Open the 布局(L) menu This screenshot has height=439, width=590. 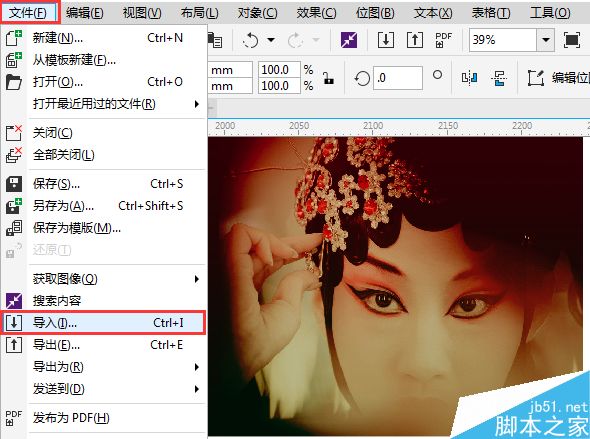pos(199,13)
